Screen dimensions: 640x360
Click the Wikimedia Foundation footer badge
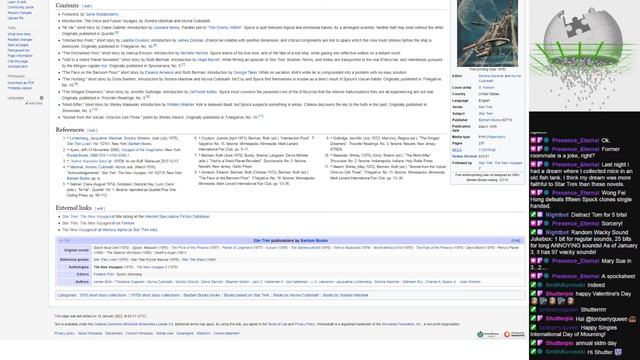coord(488,334)
